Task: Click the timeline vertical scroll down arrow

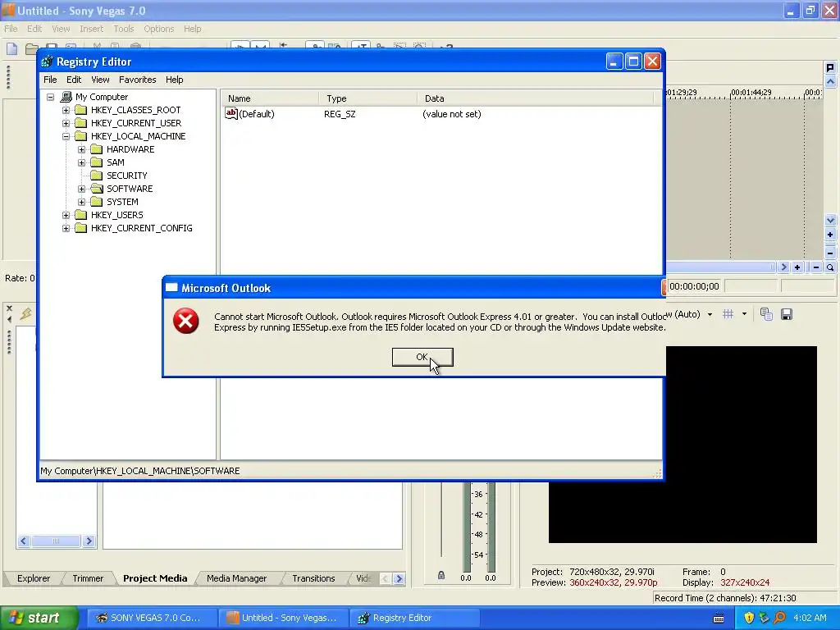Action: coord(830,220)
